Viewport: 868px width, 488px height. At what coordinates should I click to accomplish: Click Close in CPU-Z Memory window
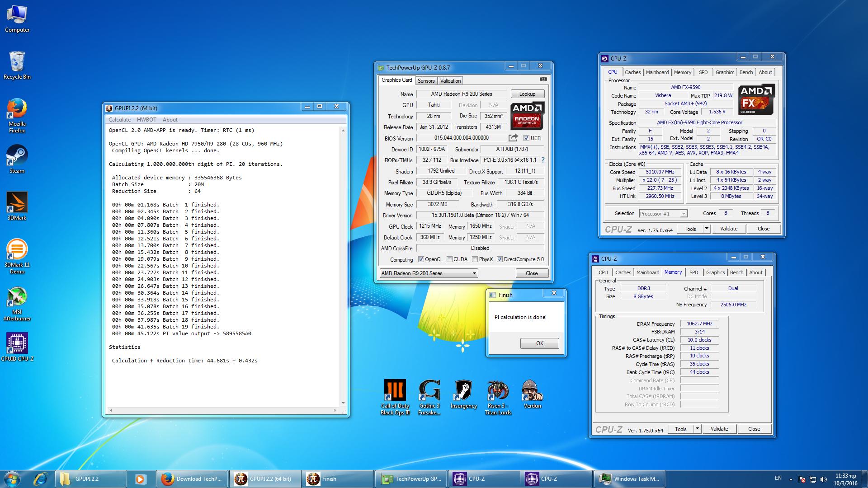754,429
